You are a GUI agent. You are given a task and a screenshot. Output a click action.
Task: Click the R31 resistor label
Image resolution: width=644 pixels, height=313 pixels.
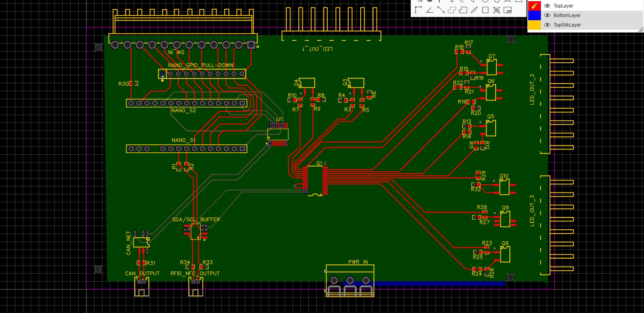[x=151, y=263]
